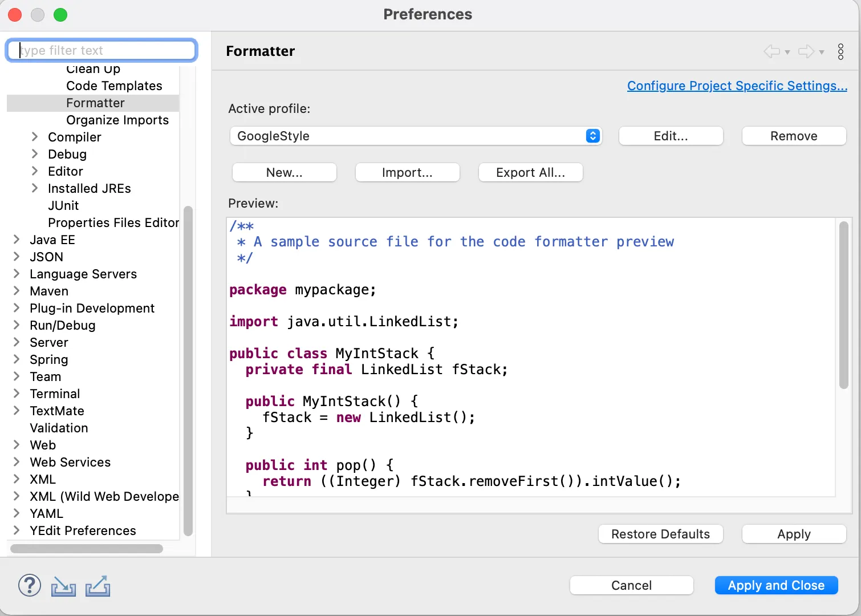Open the Validation preference page
Image resolution: width=861 pixels, height=616 pixels.
click(59, 428)
